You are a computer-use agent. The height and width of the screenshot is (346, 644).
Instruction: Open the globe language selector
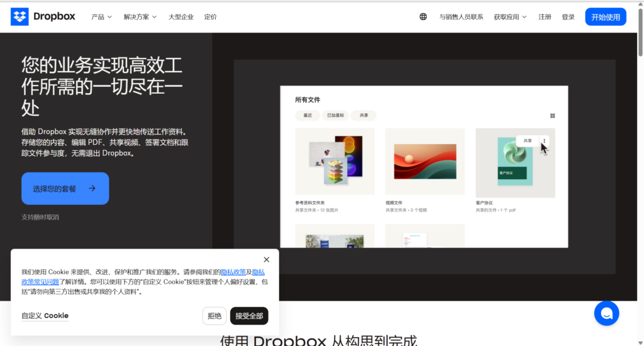423,17
